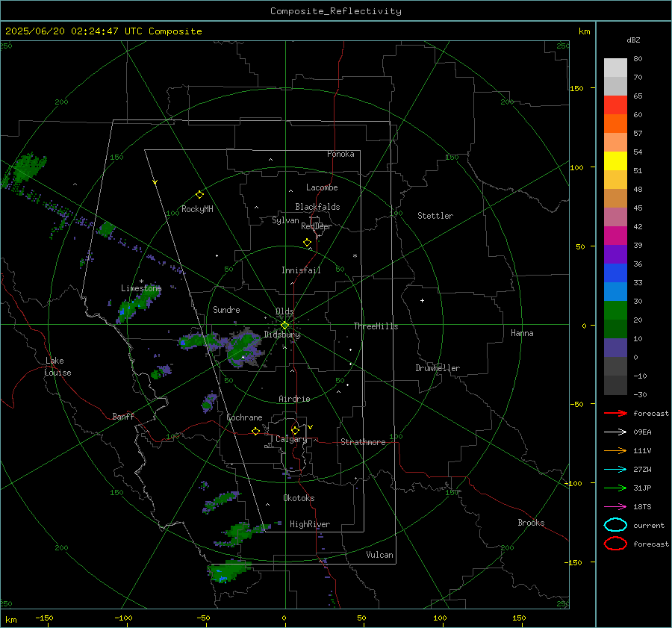Select the Okotoks label
The height and width of the screenshot is (628, 672).
pyautogui.click(x=299, y=498)
